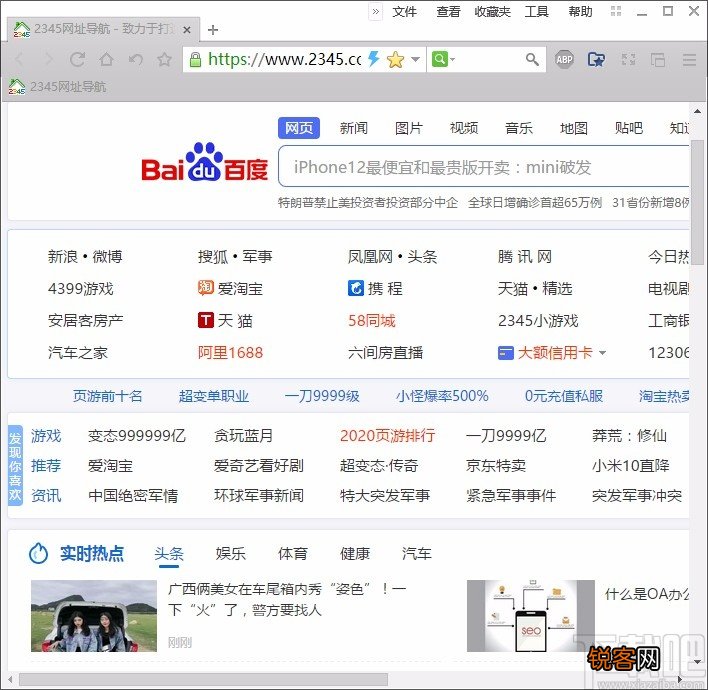Click the magnifier search icon
Viewport: 708px width, 690px height.
pyautogui.click(x=532, y=59)
